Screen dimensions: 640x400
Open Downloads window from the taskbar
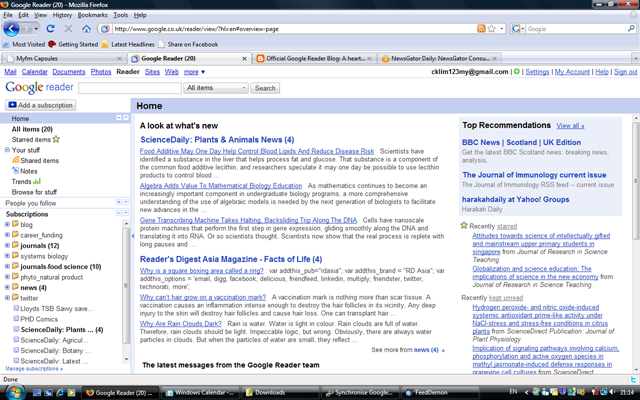pyautogui.click(x=280, y=392)
